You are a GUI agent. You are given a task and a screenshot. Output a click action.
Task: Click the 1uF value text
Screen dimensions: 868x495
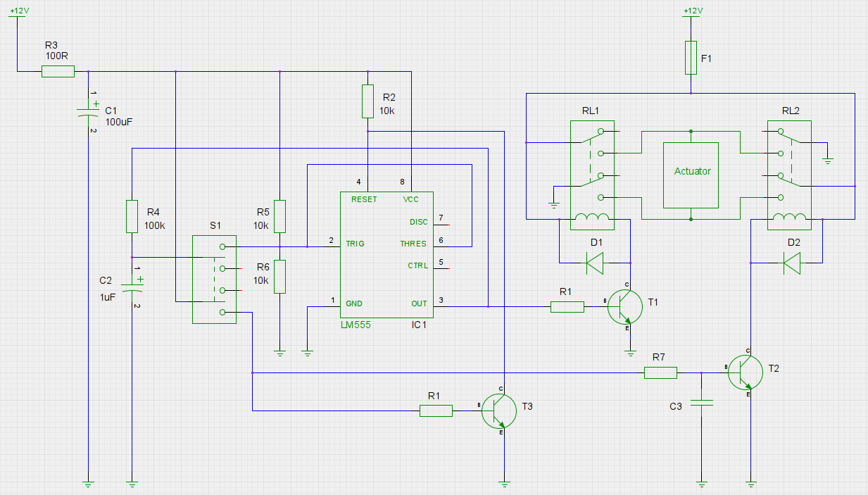(107, 297)
